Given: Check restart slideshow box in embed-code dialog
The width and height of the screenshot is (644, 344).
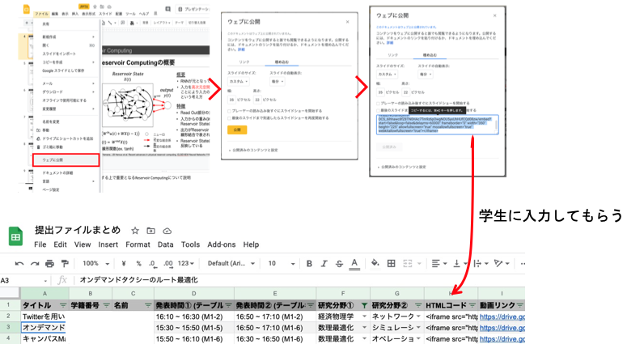Looking at the screenshot, I should (x=379, y=111).
